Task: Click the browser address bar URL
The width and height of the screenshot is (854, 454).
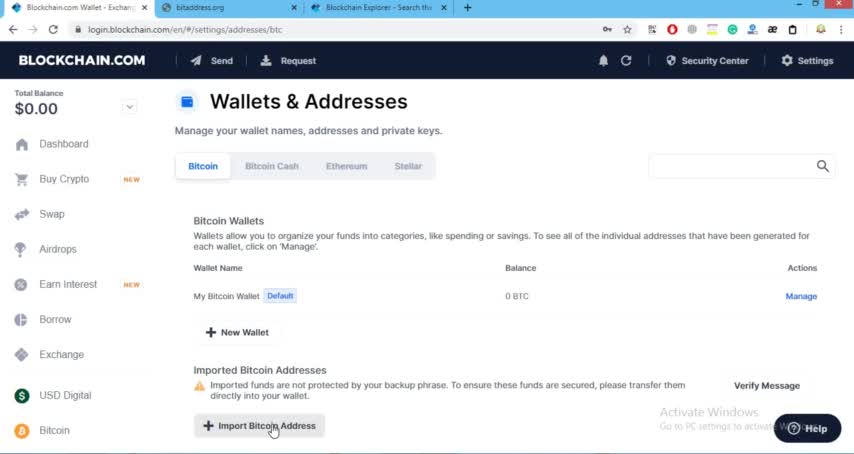Action: [185, 29]
